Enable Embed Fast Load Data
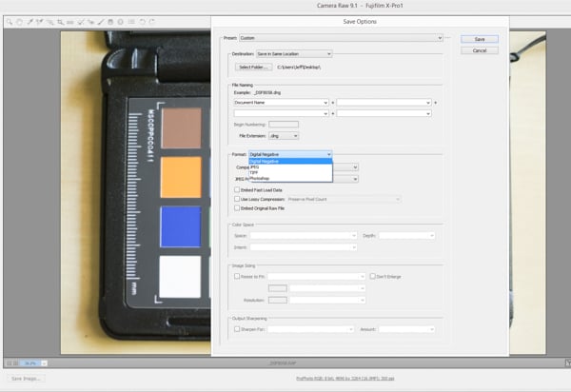The image size is (571, 392). click(x=237, y=189)
